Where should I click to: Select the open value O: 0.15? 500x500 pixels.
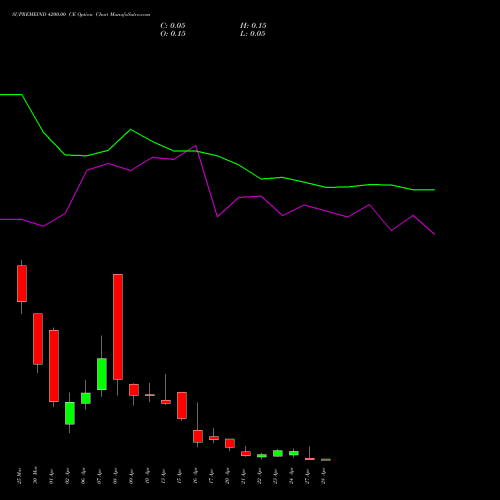coord(173,34)
